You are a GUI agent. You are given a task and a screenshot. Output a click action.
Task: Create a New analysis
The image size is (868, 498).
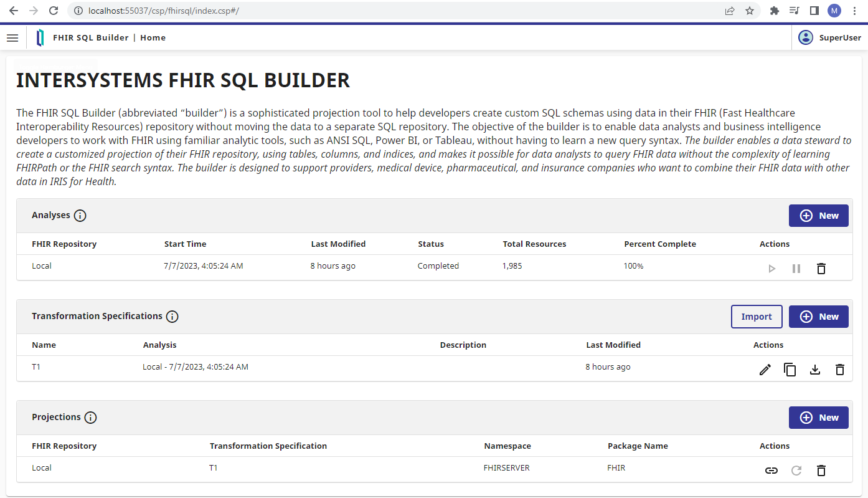tap(818, 216)
